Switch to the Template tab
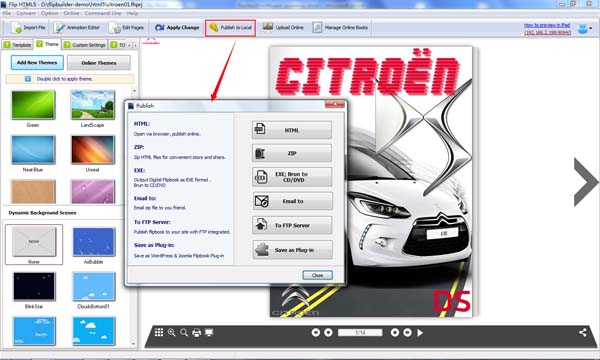 tap(18, 45)
